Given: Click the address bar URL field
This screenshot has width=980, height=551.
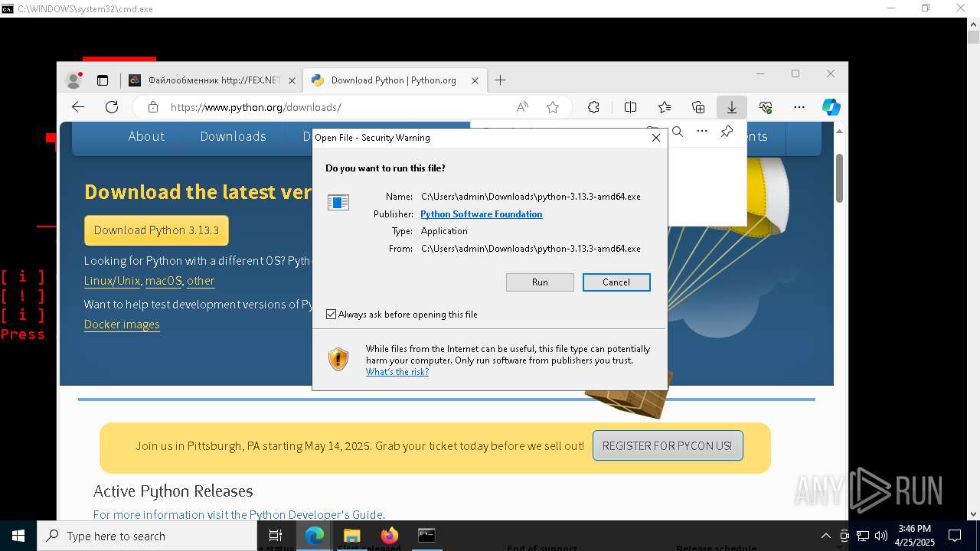Looking at the screenshot, I should (x=337, y=107).
